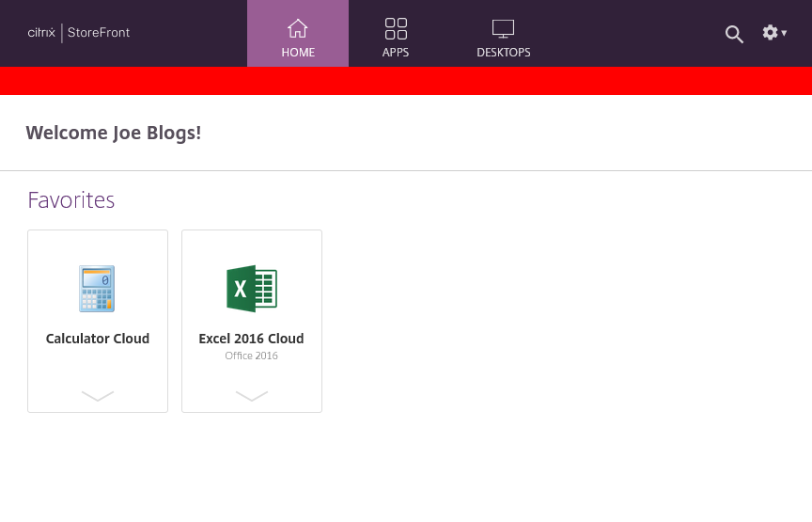Switch to the APPS tab label
This screenshot has width=812, height=522.
(396, 53)
